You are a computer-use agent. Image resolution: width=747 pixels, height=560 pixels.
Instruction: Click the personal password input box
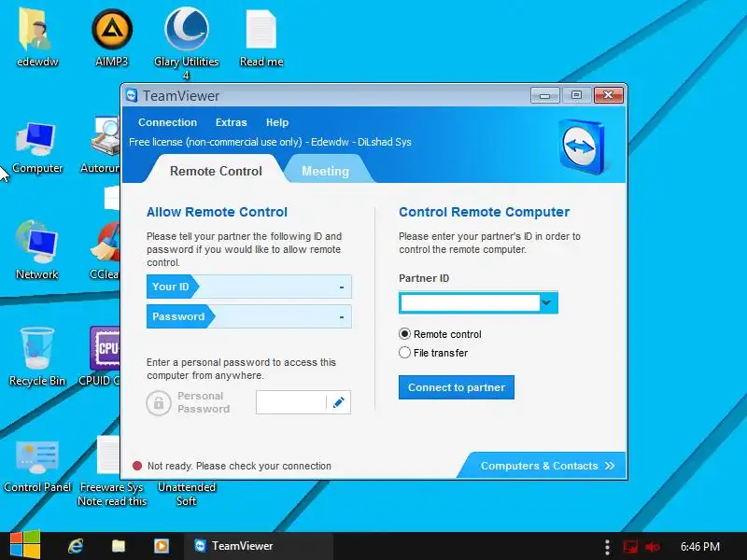pos(291,402)
